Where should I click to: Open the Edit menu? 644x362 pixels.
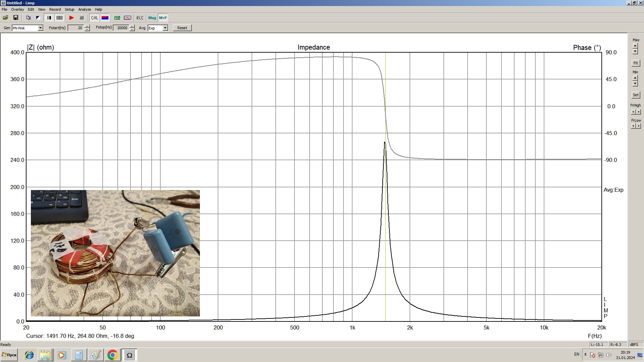(31, 9)
